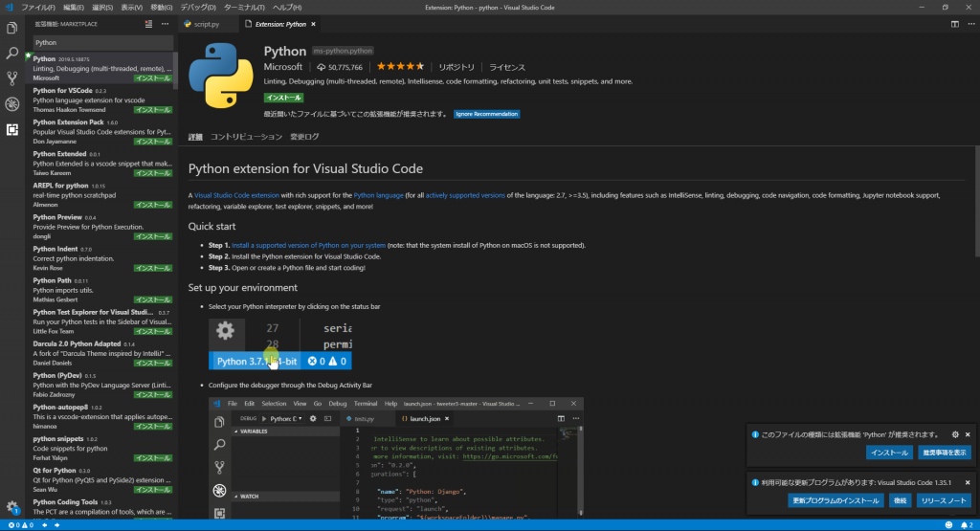
Task: Open gear on Python recommendation notification
Action: [x=955, y=434]
